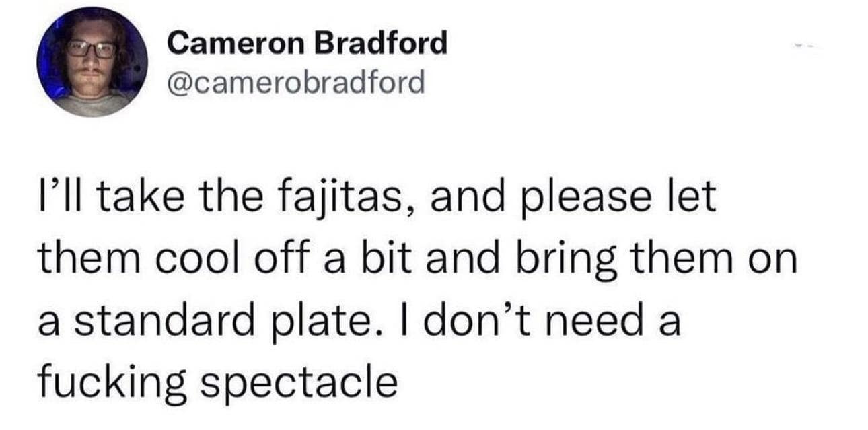
Task: Click the display name Cameron Bradford
Action: tap(308, 44)
